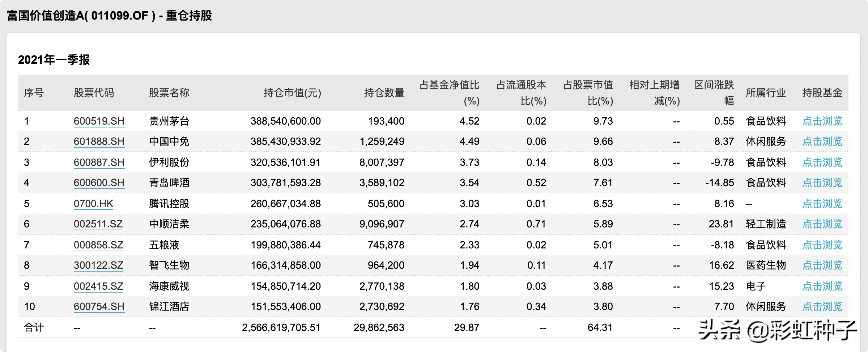Open stock code 000858.SZ
The image size is (868, 352).
98,245
